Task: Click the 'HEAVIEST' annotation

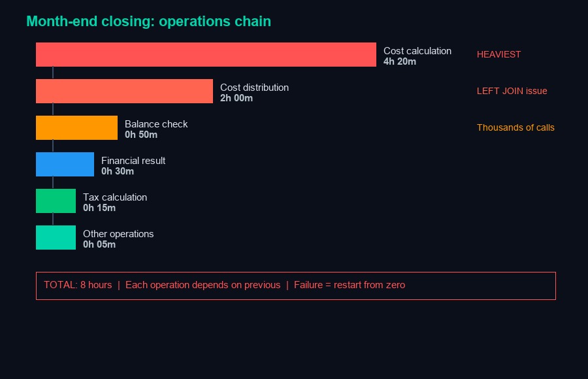Action: click(x=498, y=54)
